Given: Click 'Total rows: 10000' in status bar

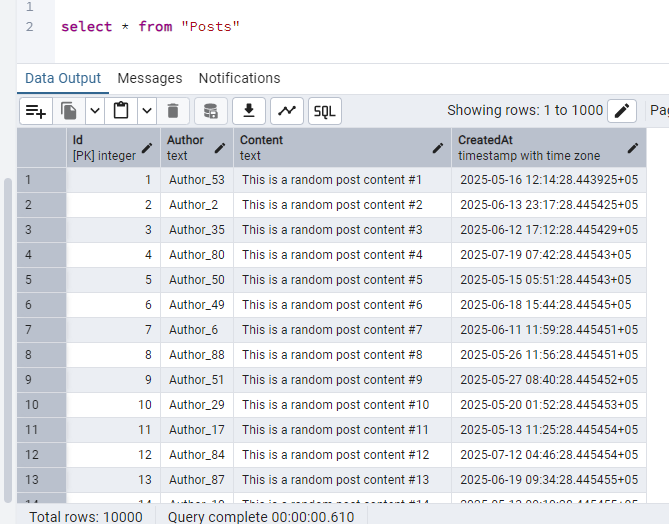Looking at the screenshot, I should click(86, 517).
